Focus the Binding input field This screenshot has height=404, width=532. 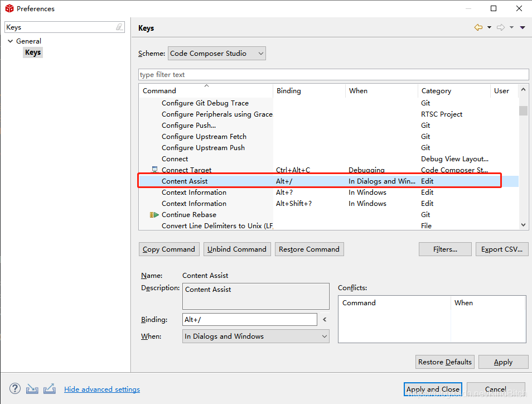point(250,320)
